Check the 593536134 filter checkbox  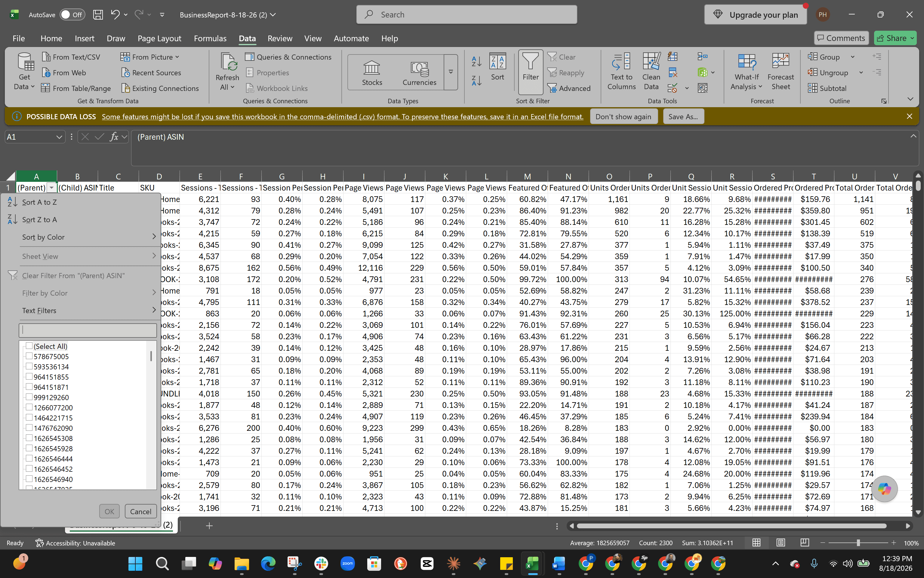pos(29,366)
